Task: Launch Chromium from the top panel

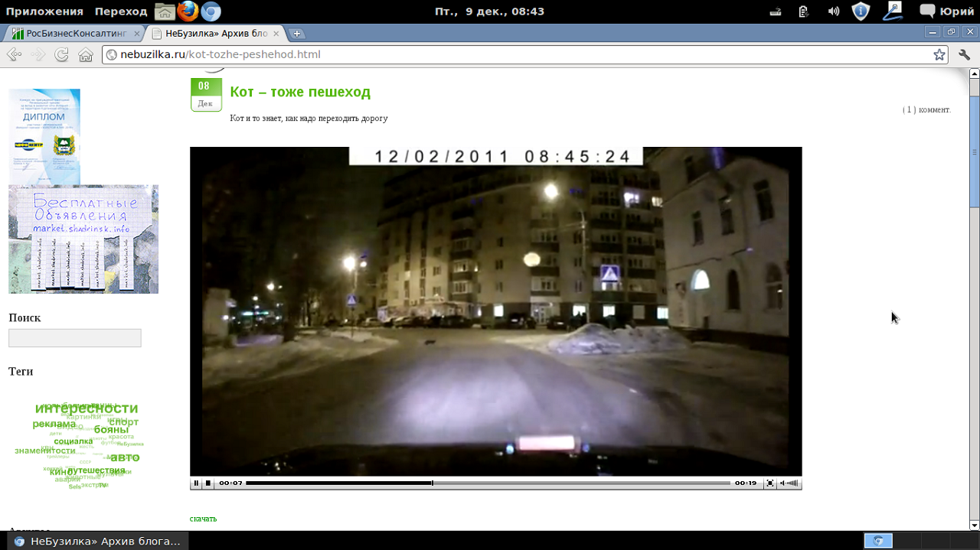Action: (211, 11)
